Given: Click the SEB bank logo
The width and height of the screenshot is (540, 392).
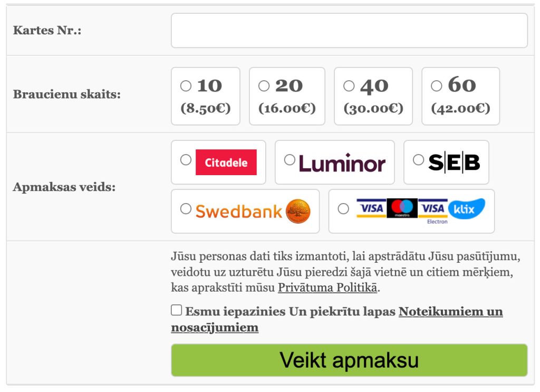Looking at the screenshot, I should click(454, 162).
